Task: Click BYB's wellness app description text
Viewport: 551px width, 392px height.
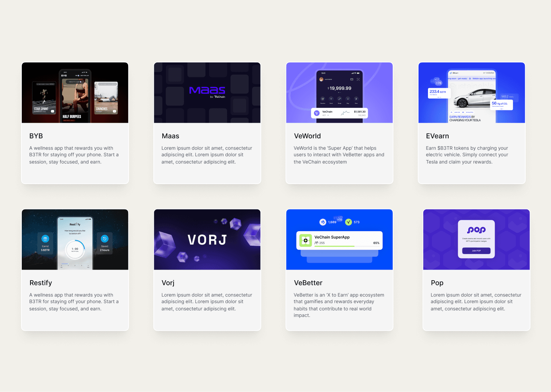Action: (74, 155)
